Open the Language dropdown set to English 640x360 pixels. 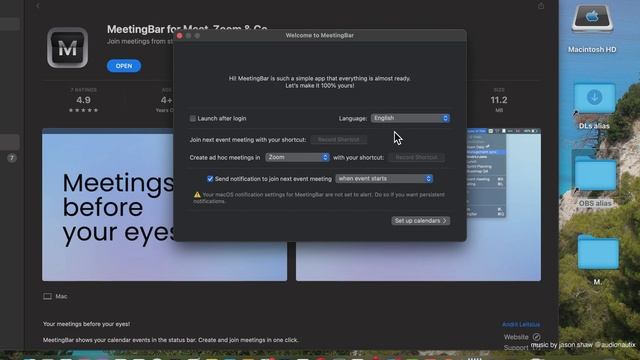410,118
